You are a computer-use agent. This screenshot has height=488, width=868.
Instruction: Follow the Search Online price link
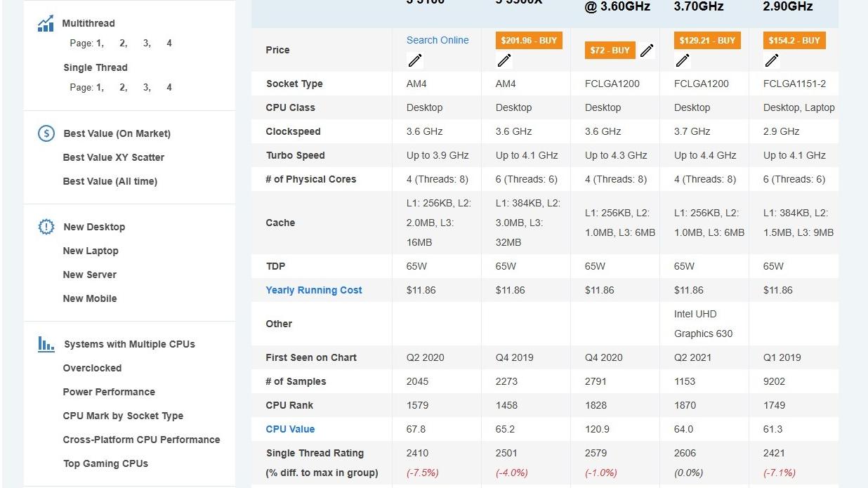pos(438,40)
